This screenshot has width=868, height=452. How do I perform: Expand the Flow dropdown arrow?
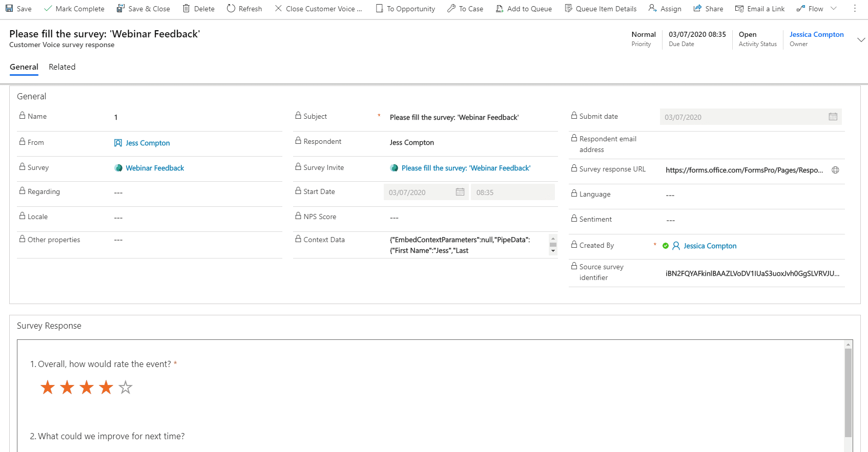(x=833, y=9)
